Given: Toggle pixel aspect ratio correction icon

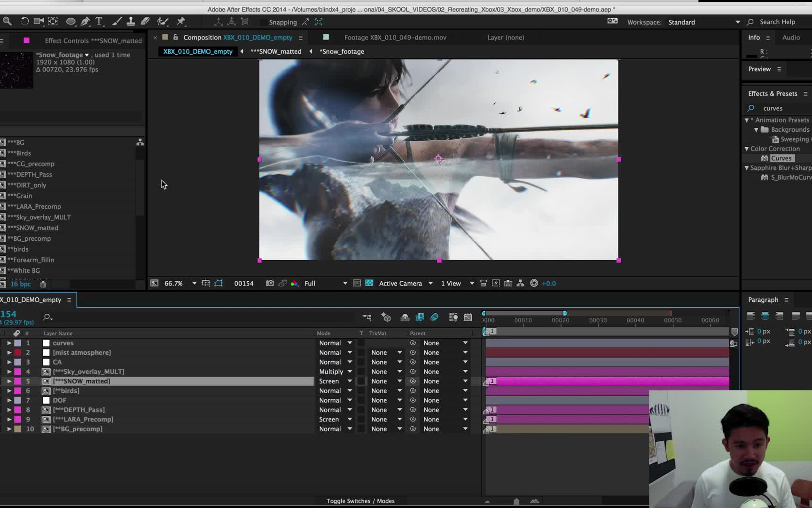Looking at the screenshot, I should pos(484,283).
